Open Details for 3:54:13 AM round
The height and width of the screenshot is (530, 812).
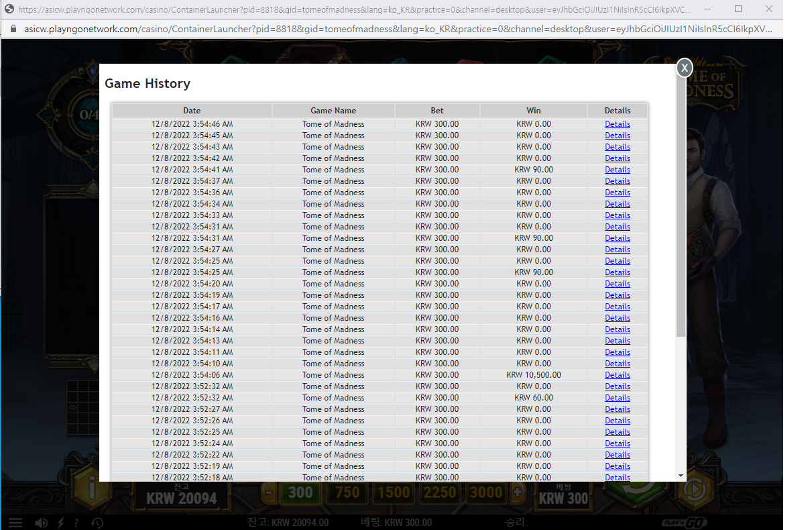618,341
